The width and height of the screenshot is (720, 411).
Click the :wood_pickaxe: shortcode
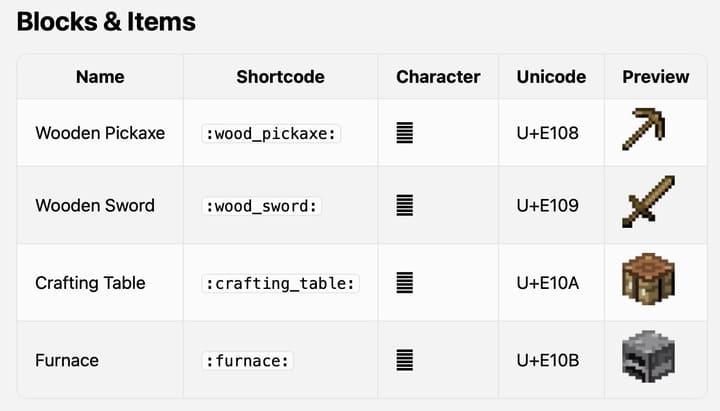[x=272, y=133]
